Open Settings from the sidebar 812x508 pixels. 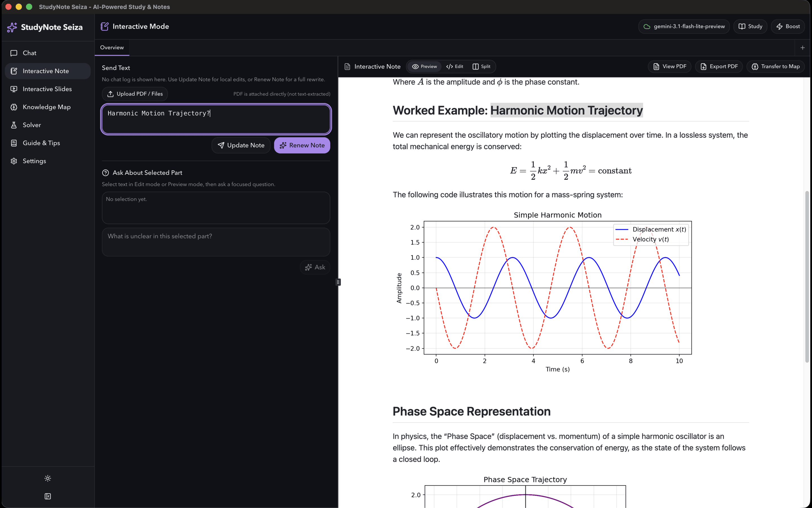(48, 161)
